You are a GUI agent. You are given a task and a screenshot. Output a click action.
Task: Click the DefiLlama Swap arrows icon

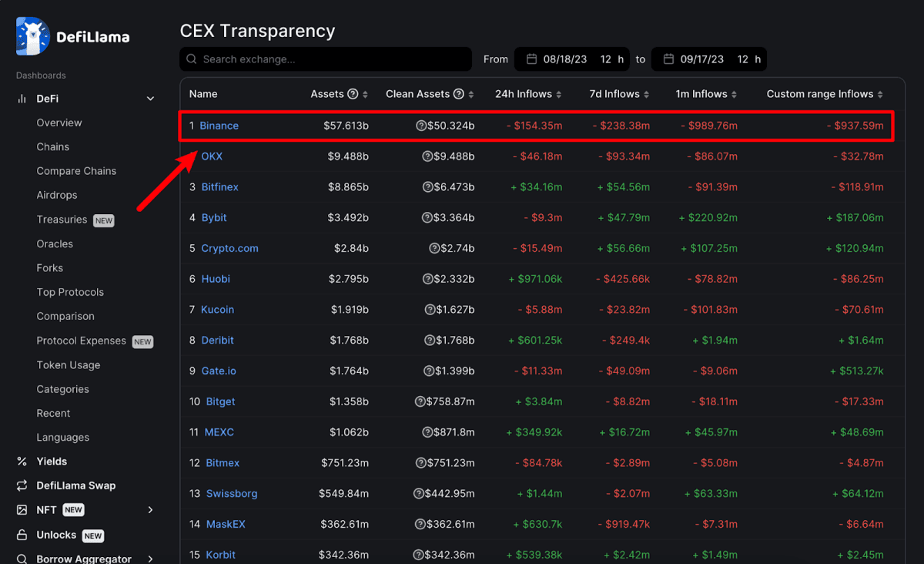tap(22, 486)
